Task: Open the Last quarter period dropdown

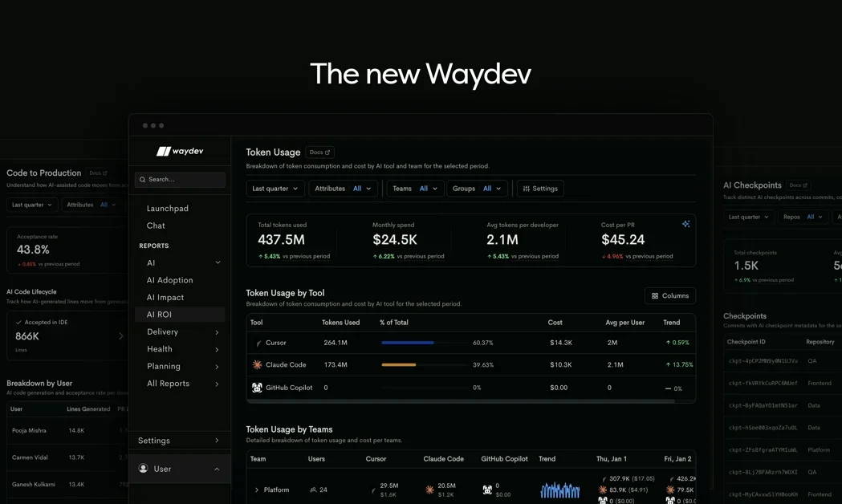Action: point(275,189)
